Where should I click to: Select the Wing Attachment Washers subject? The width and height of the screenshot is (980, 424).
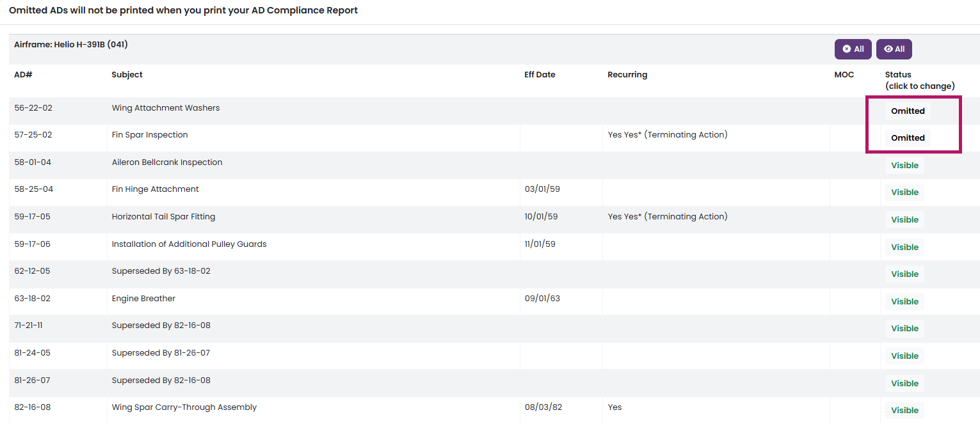166,108
